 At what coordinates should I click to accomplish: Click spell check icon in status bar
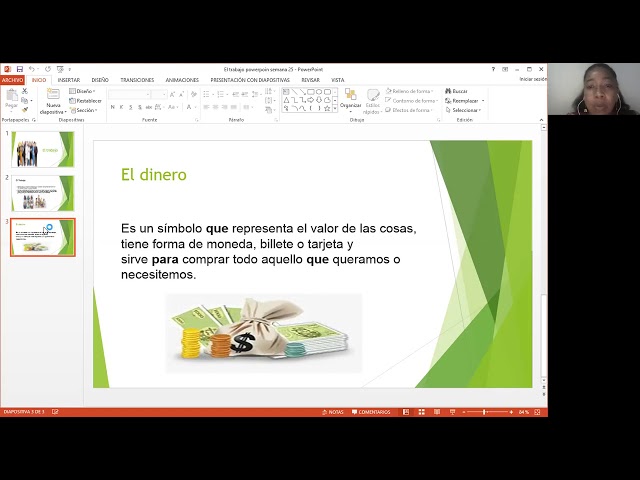pos(55,412)
